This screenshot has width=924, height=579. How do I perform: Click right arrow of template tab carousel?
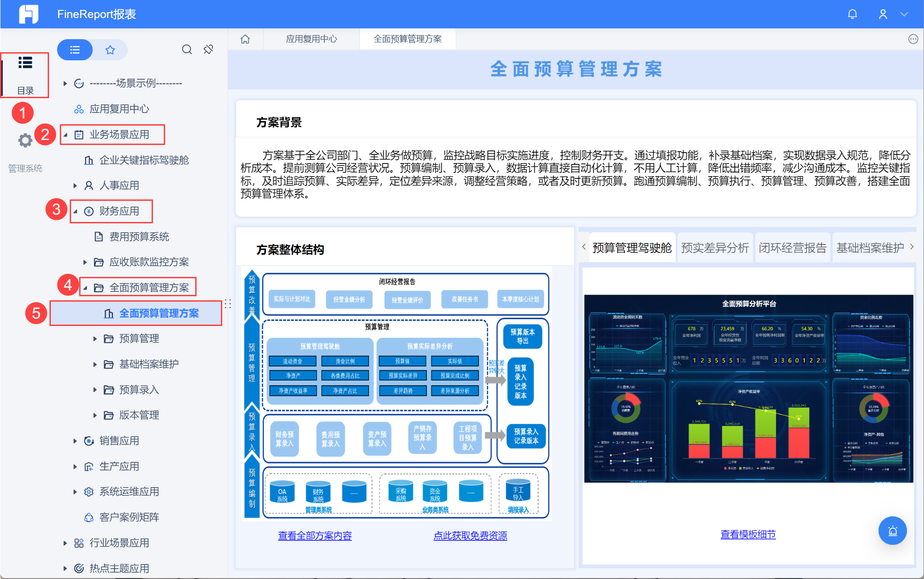click(911, 247)
